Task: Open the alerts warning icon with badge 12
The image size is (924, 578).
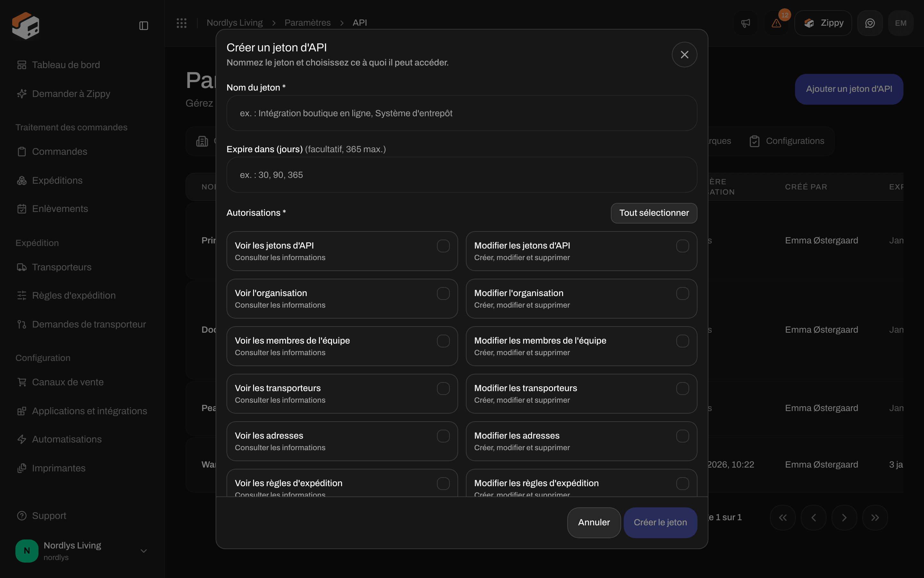Action: coord(776,23)
